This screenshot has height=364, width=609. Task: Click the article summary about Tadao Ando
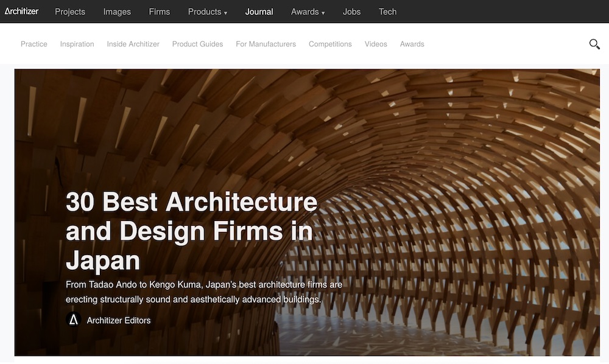pos(204,292)
